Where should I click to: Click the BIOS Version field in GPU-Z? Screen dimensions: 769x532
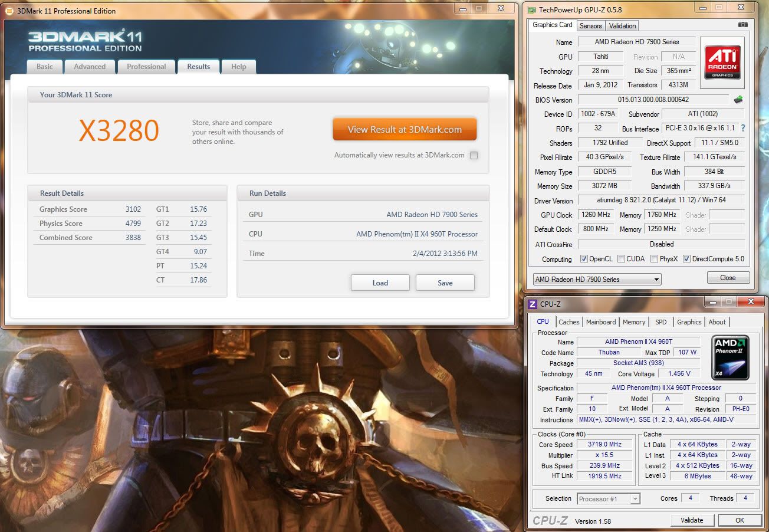[653, 100]
